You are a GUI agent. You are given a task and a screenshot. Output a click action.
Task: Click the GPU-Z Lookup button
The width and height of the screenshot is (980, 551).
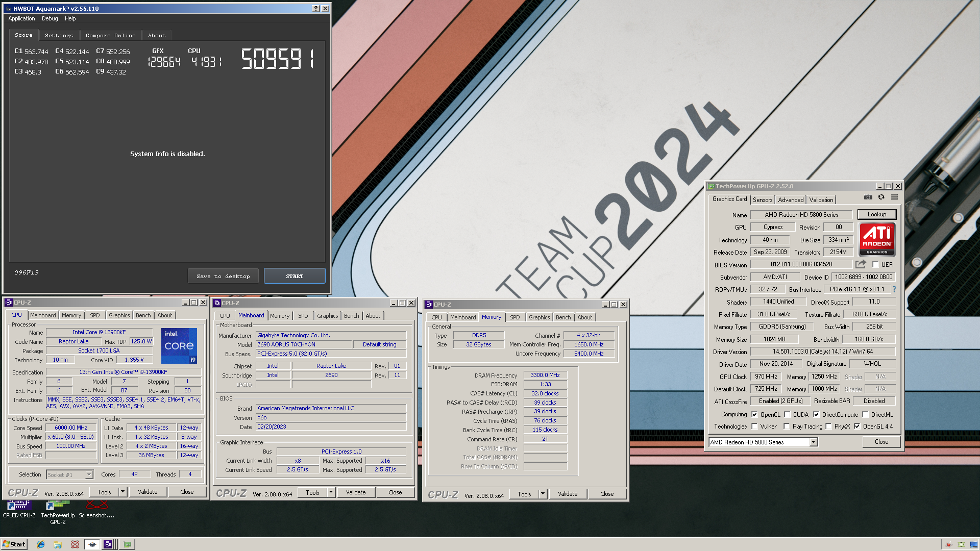coord(876,214)
